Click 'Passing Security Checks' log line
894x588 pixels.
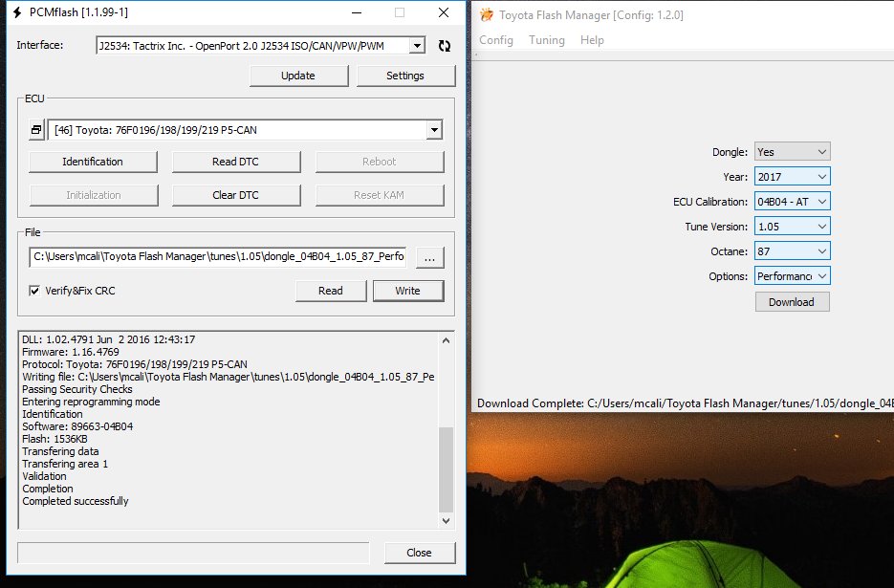coord(77,389)
